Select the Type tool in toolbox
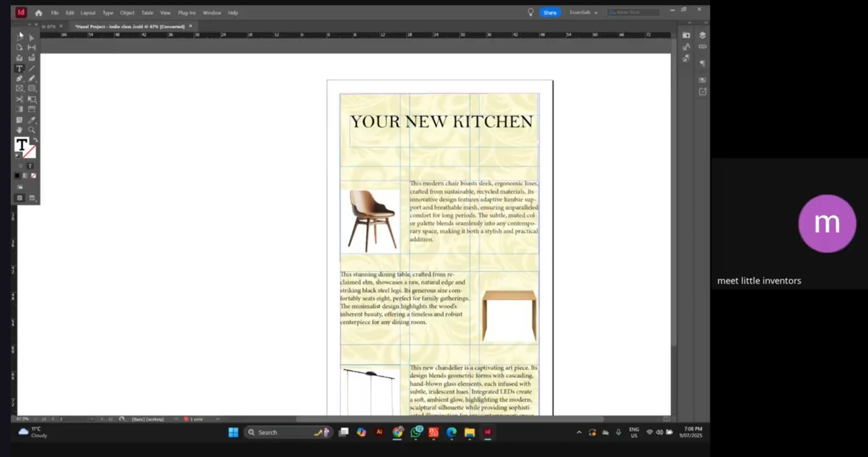The width and height of the screenshot is (868, 457). (x=20, y=69)
